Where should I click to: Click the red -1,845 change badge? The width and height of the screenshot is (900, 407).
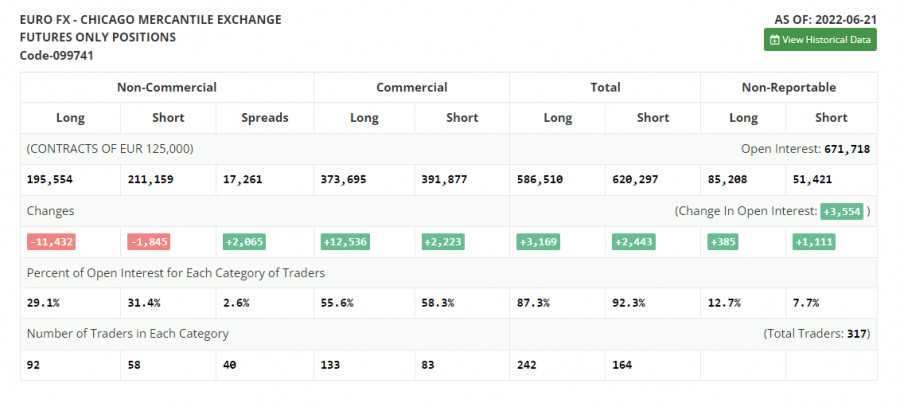[150, 242]
